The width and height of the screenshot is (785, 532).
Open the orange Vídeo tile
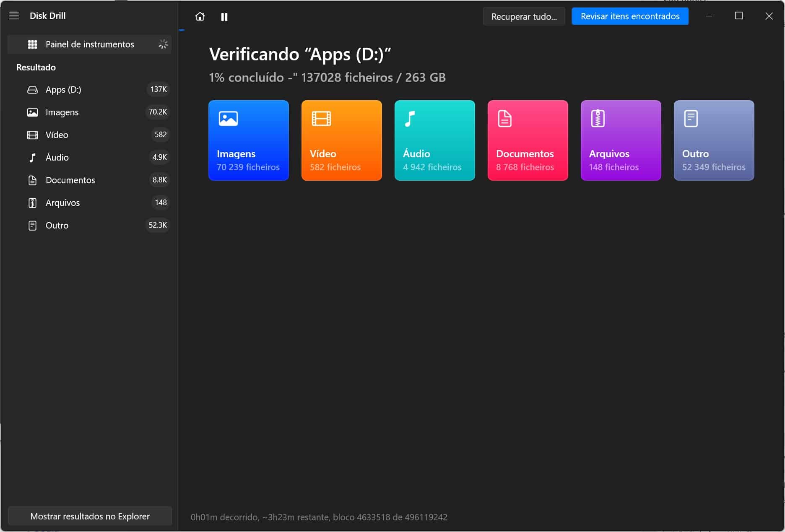[341, 140]
